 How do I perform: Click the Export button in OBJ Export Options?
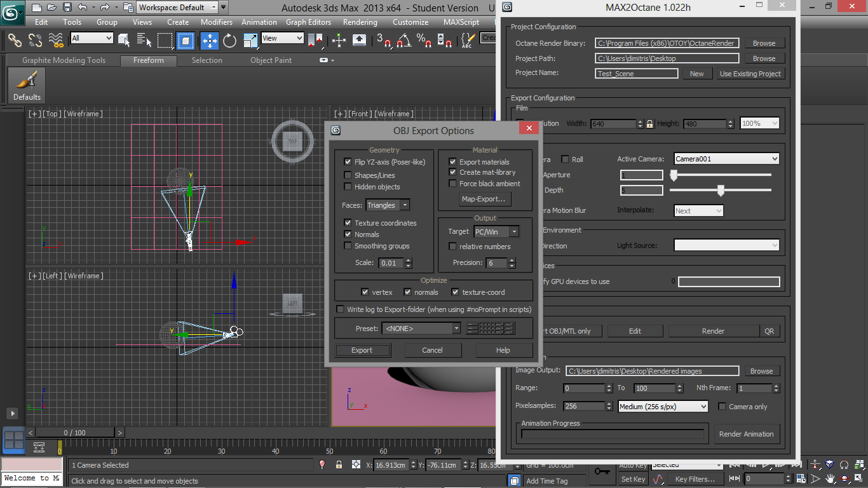(x=362, y=350)
